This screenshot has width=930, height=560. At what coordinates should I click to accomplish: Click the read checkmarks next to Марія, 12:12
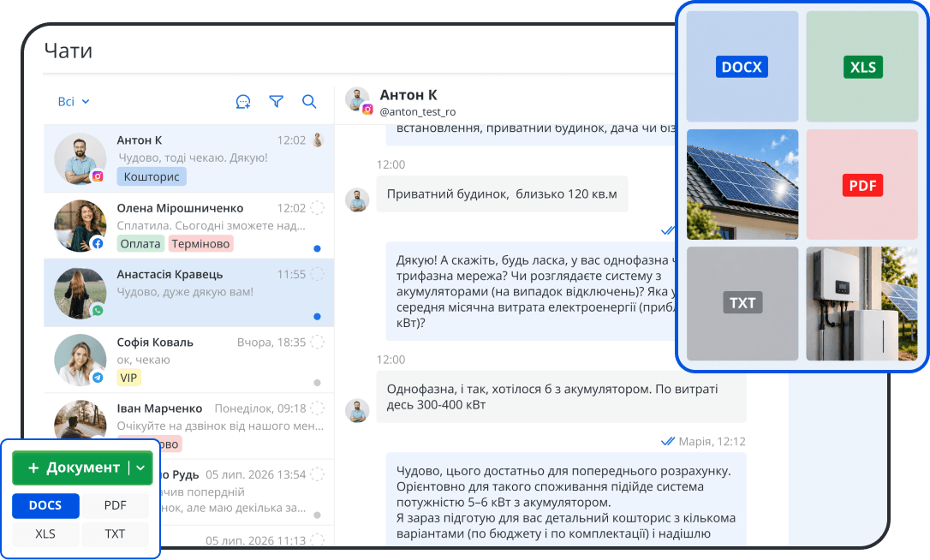tap(668, 441)
